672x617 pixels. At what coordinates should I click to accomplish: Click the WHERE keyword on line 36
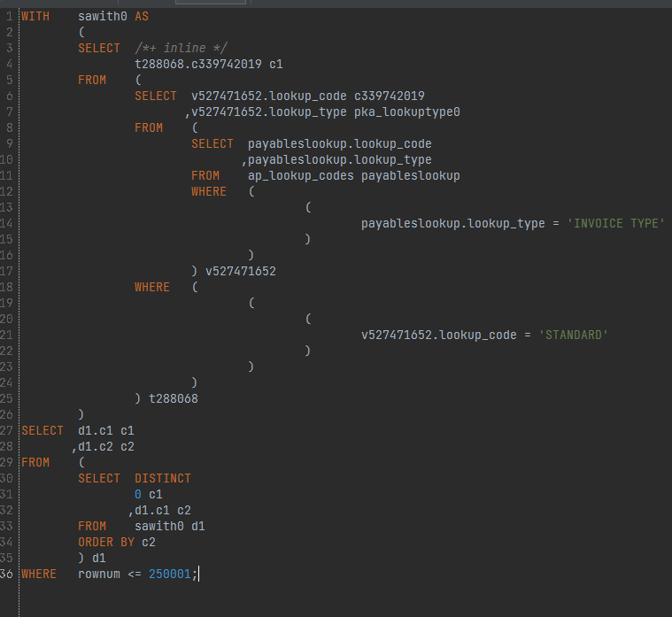[x=39, y=575]
